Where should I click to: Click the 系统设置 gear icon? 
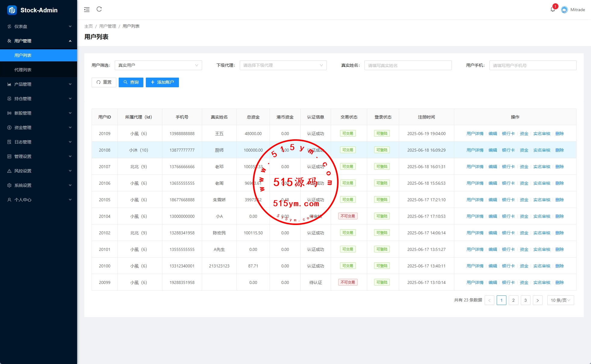[x=9, y=185]
